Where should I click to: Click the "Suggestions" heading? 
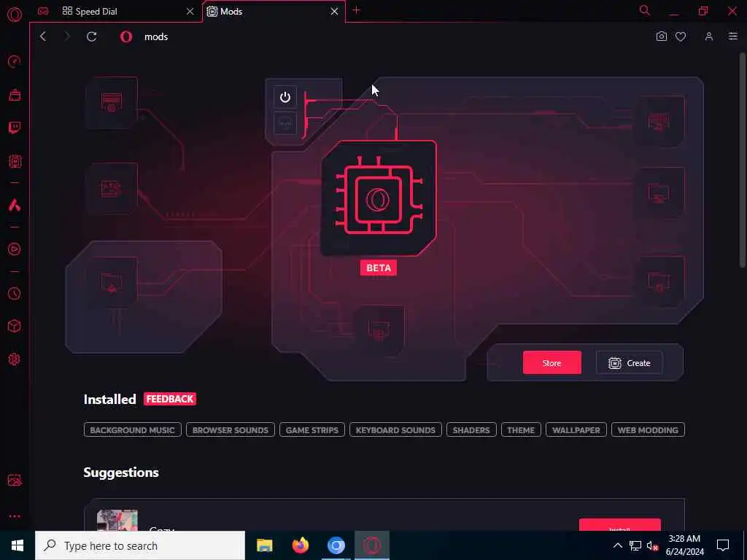click(121, 472)
